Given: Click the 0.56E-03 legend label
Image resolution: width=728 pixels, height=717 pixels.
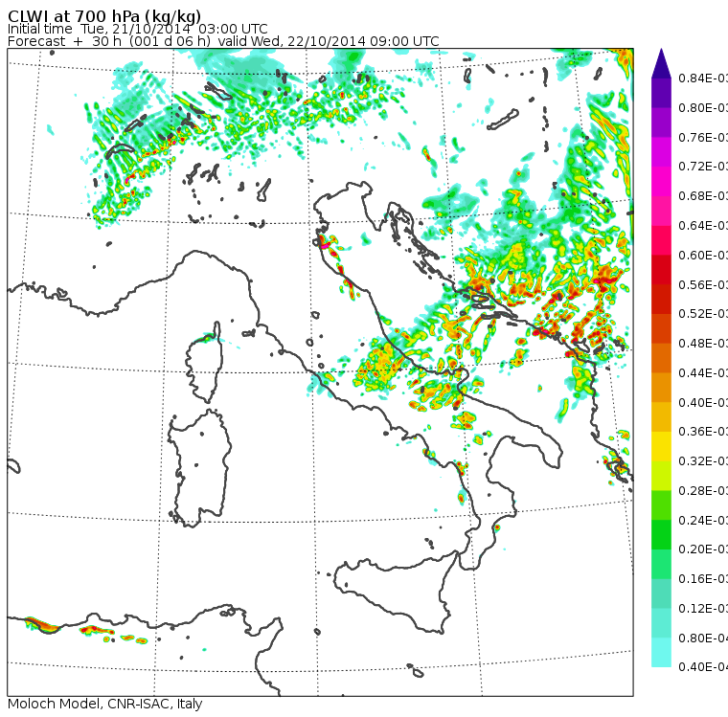Looking at the screenshot, I should click(703, 284).
